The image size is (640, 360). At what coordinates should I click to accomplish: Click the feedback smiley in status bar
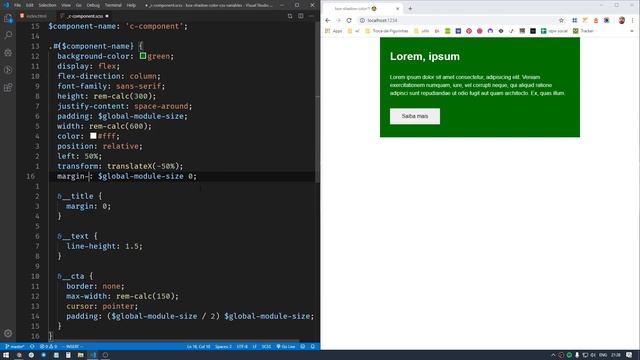point(302,347)
